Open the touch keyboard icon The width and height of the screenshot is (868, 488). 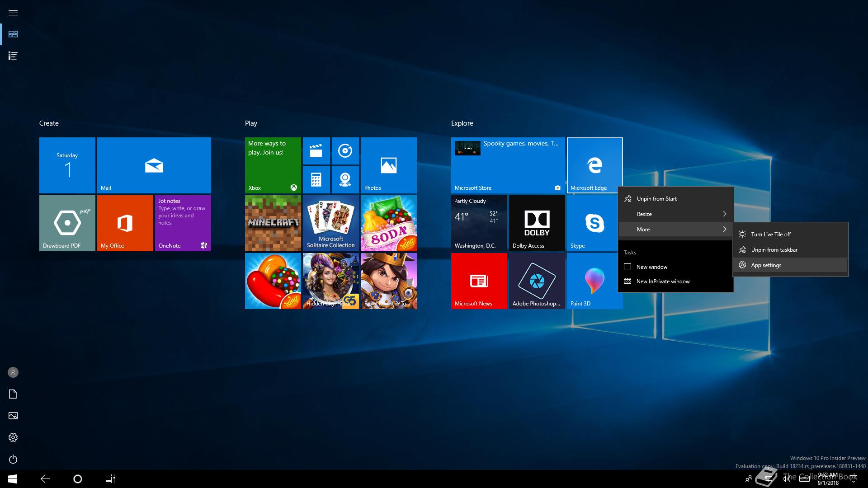click(x=805, y=479)
